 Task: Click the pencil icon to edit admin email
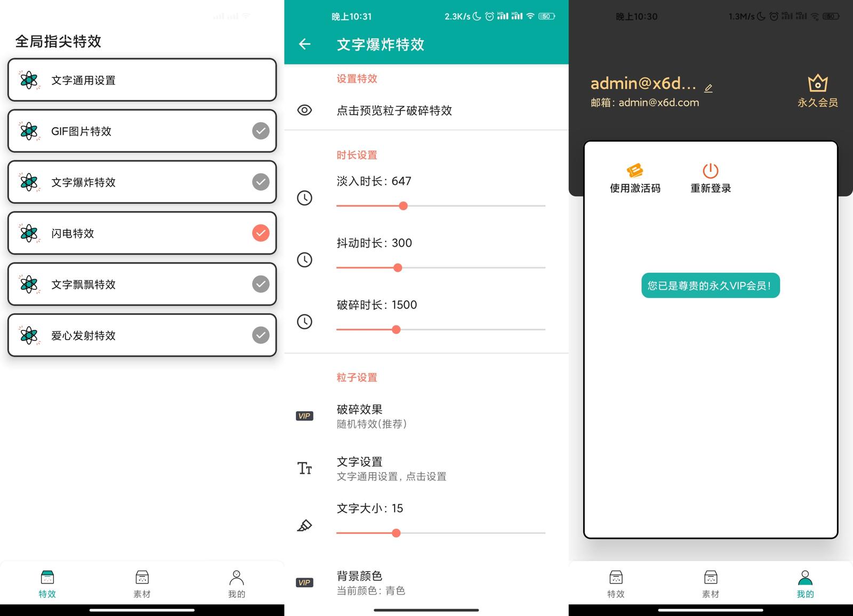(x=709, y=87)
